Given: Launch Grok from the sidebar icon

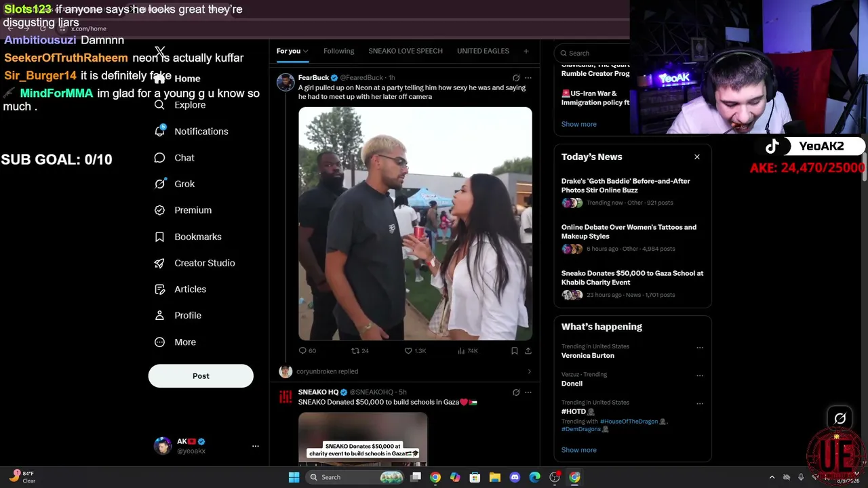Looking at the screenshot, I should pyautogui.click(x=160, y=184).
